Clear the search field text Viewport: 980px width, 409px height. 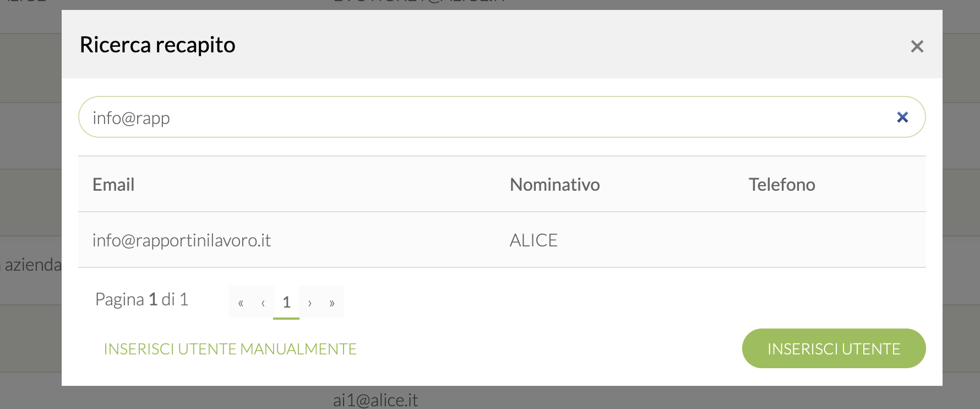(902, 117)
